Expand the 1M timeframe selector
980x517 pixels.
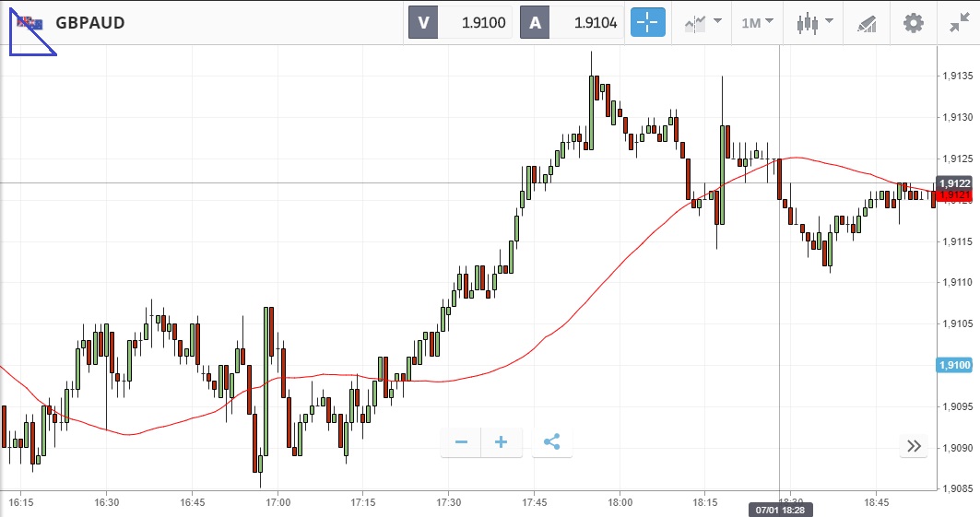[x=757, y=23]
